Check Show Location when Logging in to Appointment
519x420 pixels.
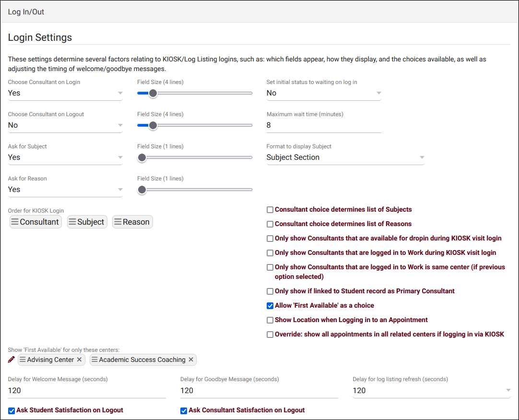point(270,320)
